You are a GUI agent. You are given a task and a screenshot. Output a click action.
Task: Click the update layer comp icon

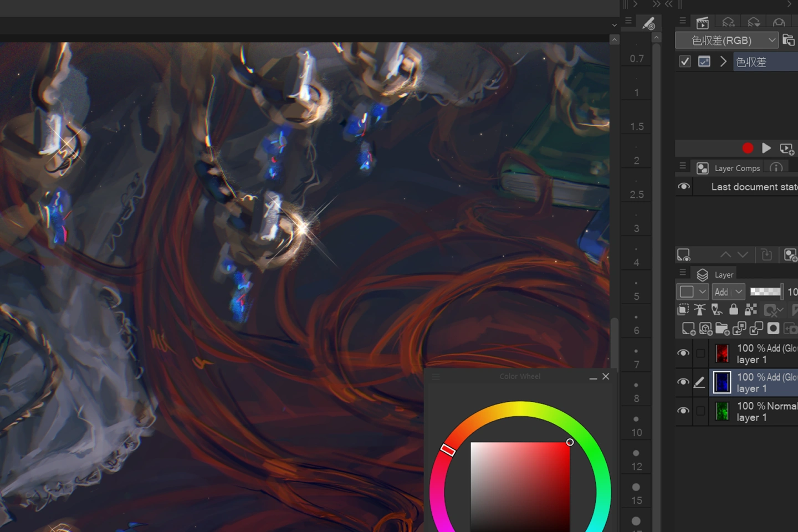pos(766,254)
